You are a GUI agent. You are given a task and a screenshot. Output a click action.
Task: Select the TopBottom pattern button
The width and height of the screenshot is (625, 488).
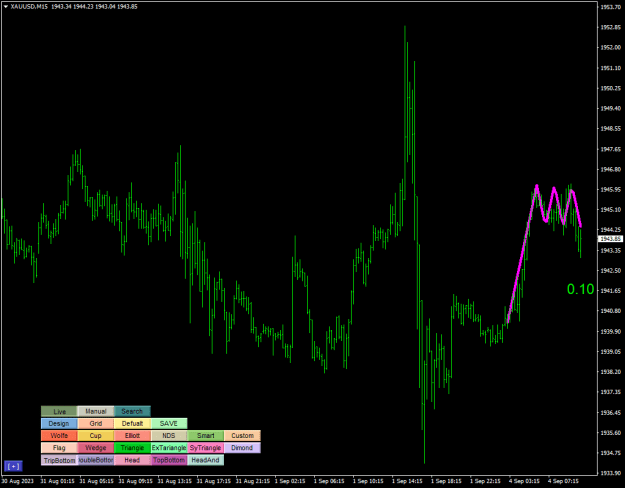169,460
